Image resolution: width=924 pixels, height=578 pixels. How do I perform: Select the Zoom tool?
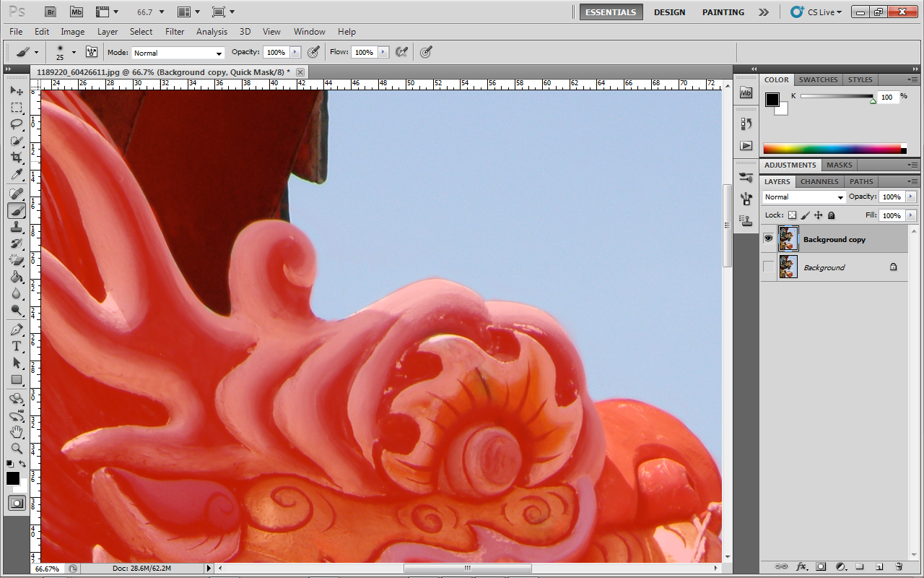click(x=17, y=449)
